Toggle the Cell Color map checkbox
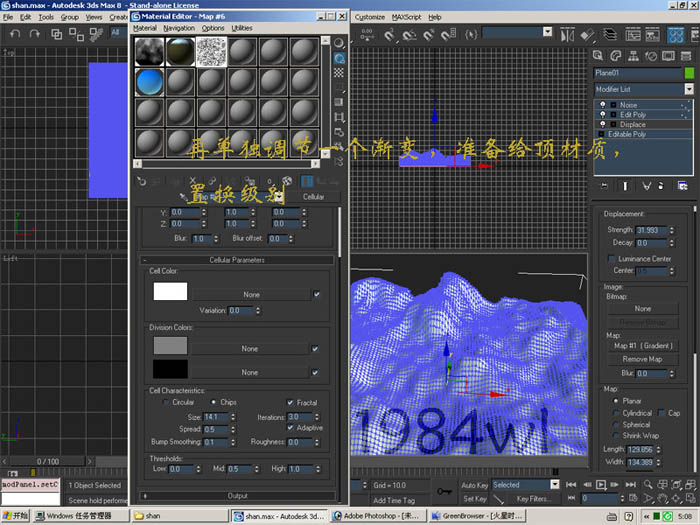Image resolution: width=700 pixels, height=525 pixels. click(x=317, y=294)
